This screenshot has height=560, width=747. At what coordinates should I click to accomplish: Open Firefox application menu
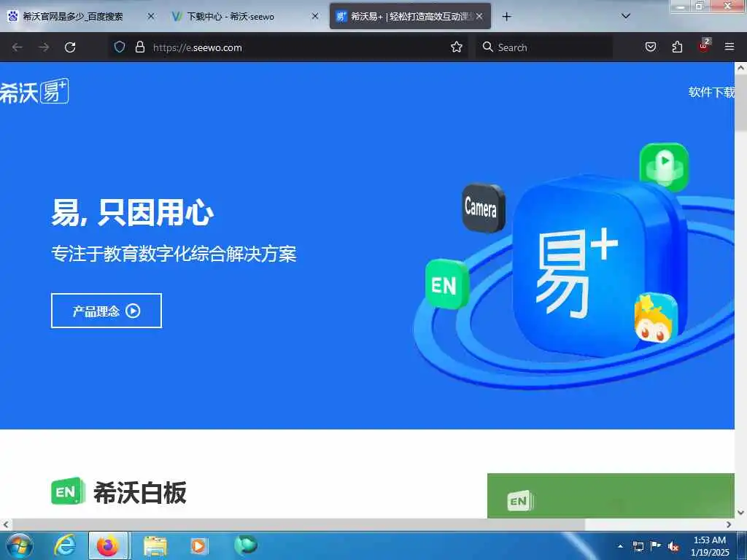click(x=729, y=47)
